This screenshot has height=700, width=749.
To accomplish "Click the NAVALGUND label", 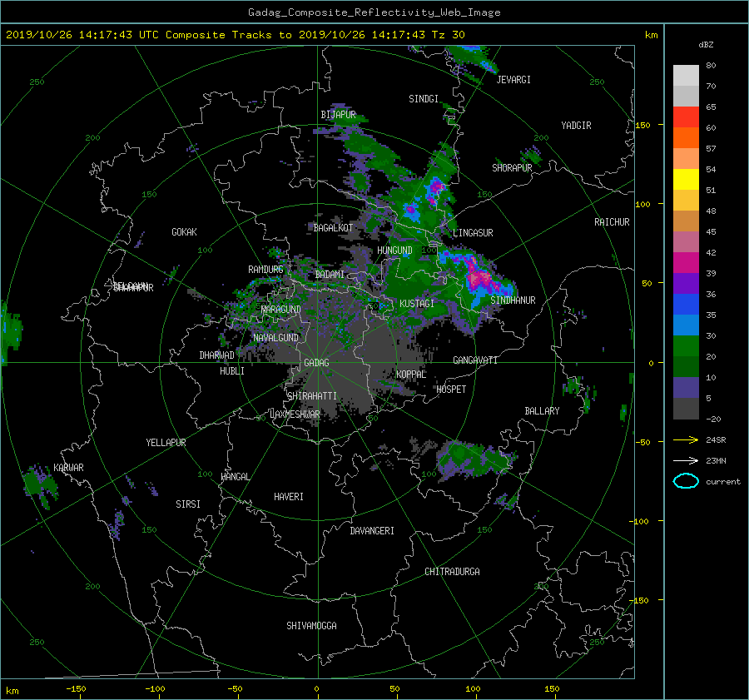I will (x=275, y=338).
